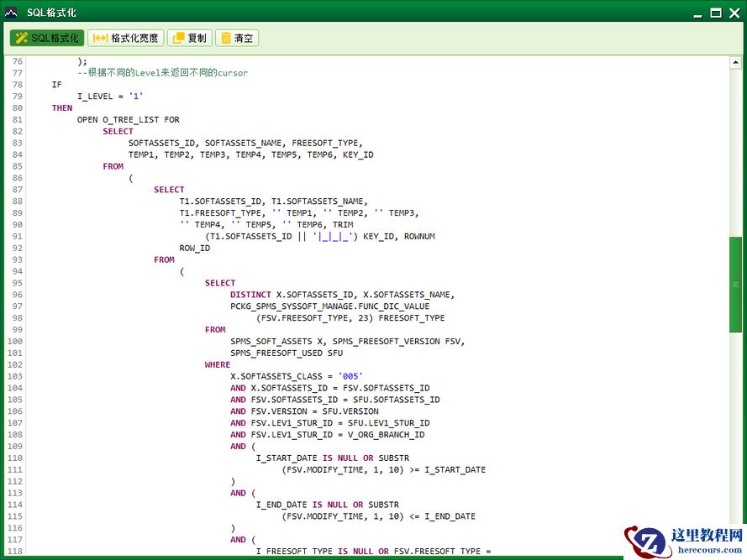Viewport: 747px width, 560px height.
Task: Click the DISTINCT keyword on line 95
Action: (250, 295)
